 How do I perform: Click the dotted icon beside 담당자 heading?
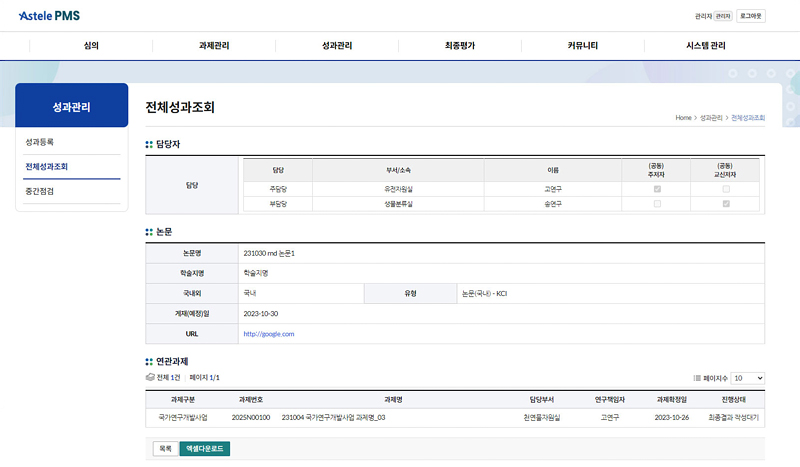149,145
